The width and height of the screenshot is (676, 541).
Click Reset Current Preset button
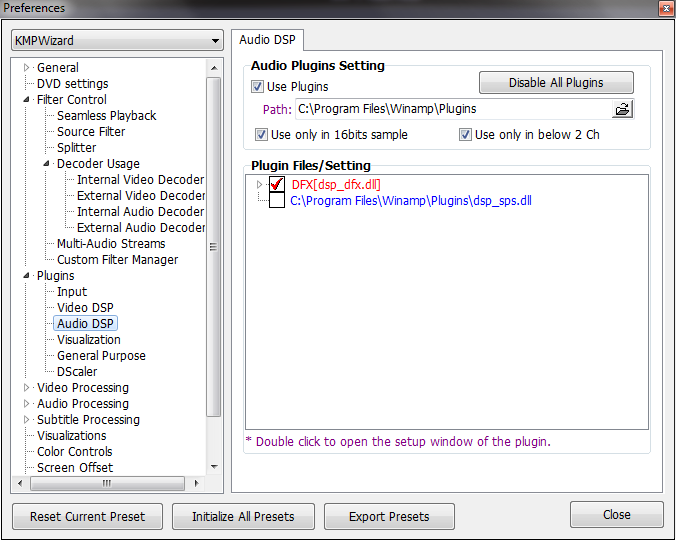coord(88,516)
